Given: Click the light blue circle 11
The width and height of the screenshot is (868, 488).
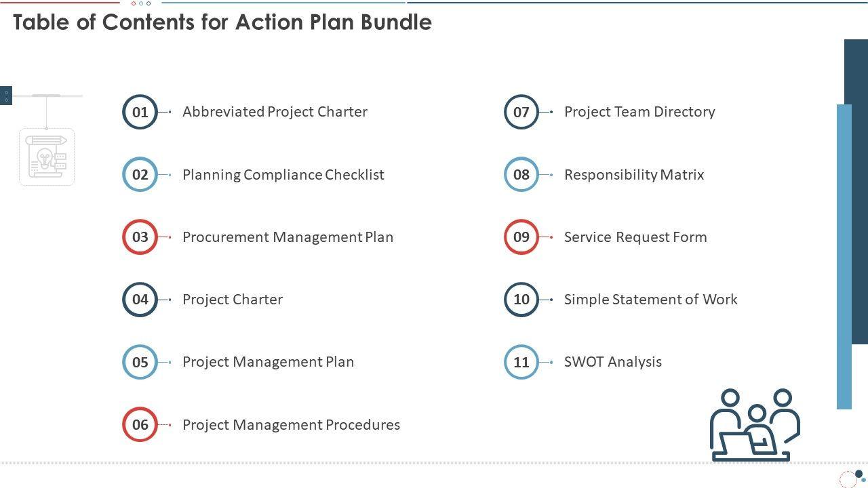Looking at the screenshot, I should (x=521, y=362).
